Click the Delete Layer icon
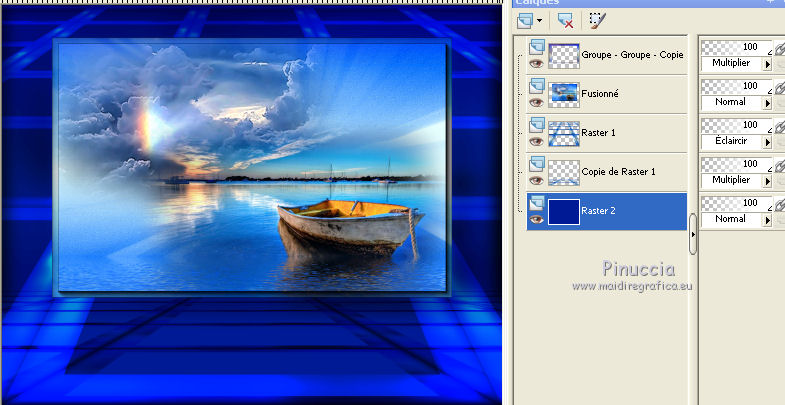 click(565, 21)
